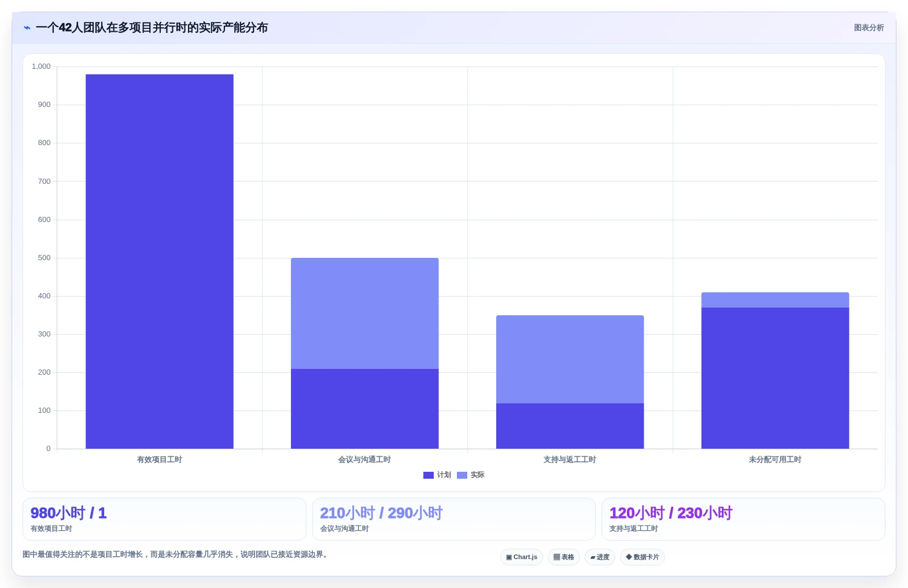This screenshot has height=588, width=908.
Task: Toggle the 实际 legend item
Action: [x=471, y=475]
